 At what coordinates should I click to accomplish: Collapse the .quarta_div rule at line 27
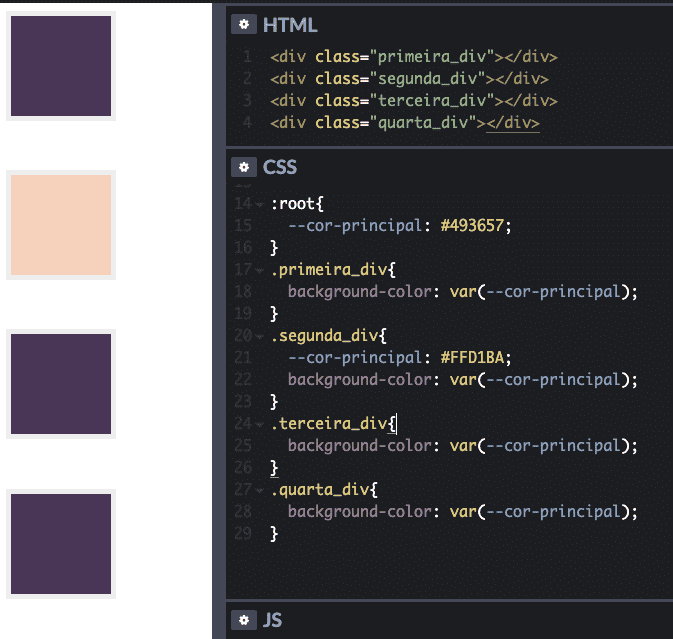[x=260, y=490]
